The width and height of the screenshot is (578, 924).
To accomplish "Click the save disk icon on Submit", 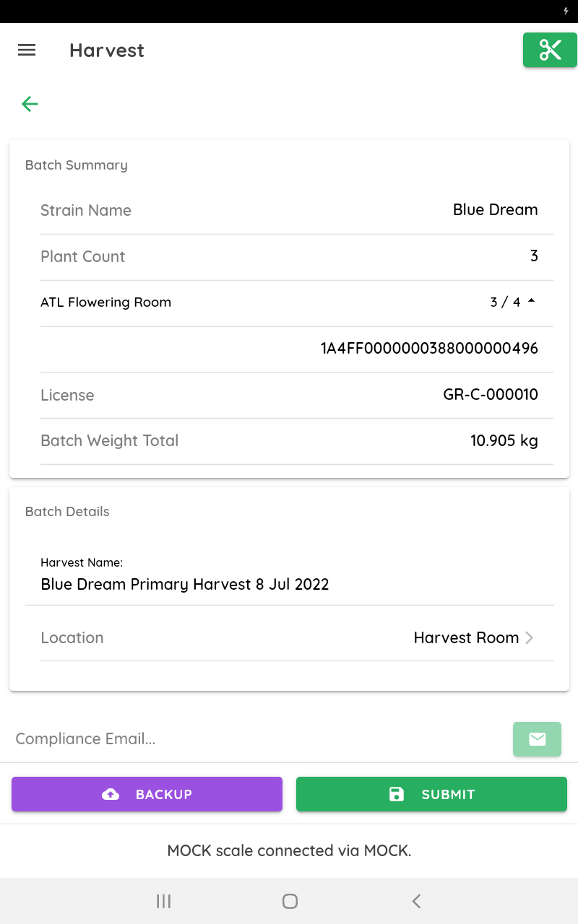I will (x=397, y=794).
